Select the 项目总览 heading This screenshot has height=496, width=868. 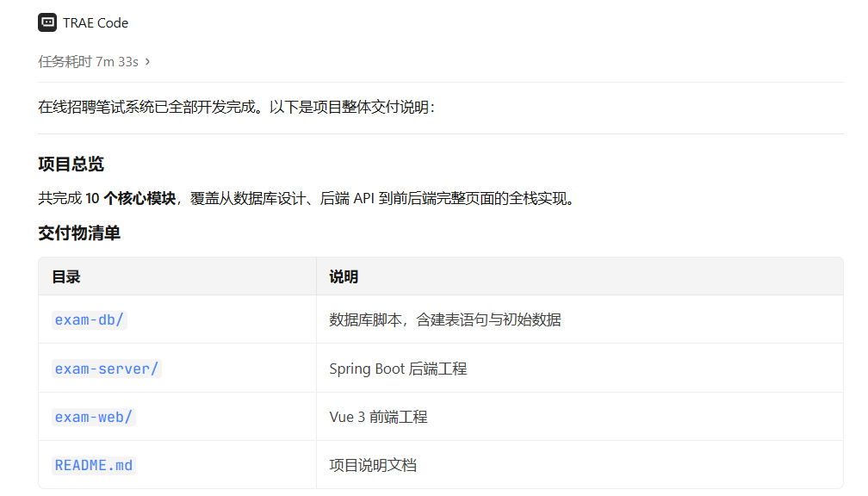coord(71,164)
